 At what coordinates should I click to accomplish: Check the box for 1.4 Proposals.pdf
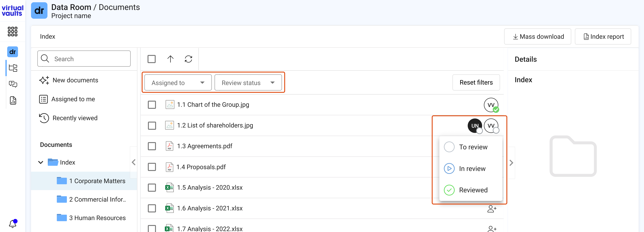coord(152,167)
